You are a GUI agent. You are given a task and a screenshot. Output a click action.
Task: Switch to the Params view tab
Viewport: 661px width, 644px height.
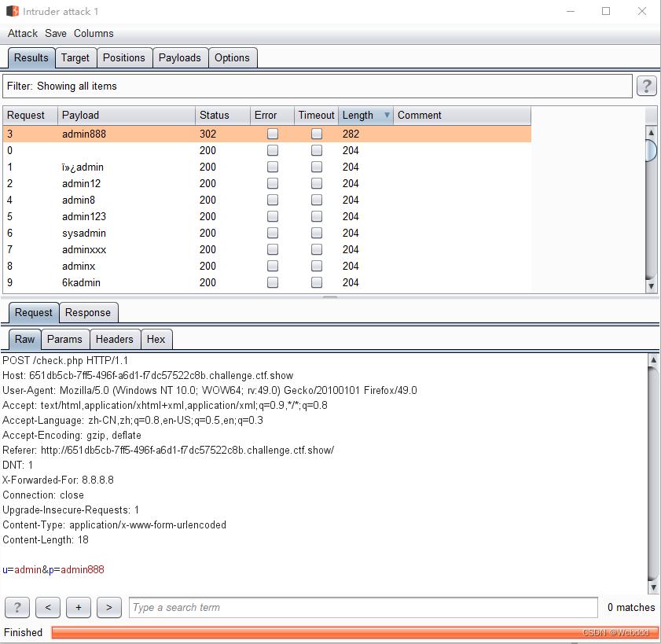pyautogui.click(x=65, y=339)
